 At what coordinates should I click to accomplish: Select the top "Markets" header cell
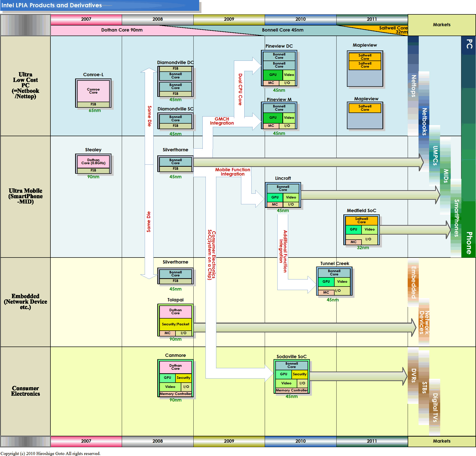click(442, 25)
